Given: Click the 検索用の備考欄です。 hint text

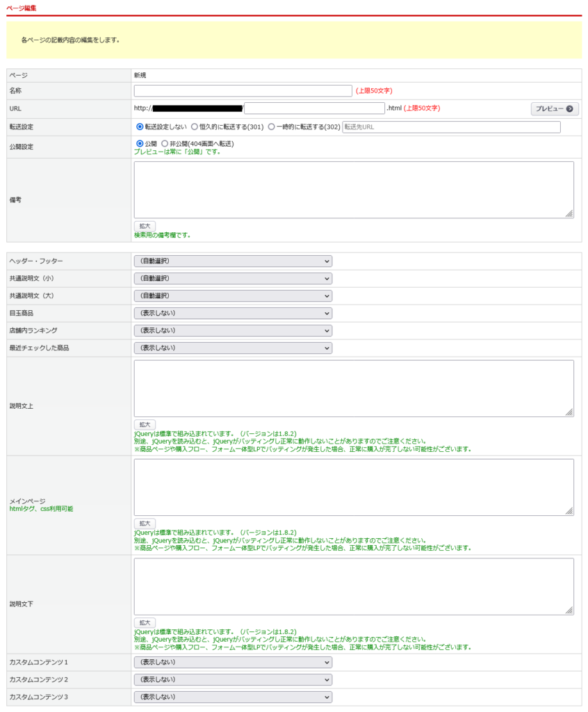Looking at the screenshot, I should [x=162, y=235].
